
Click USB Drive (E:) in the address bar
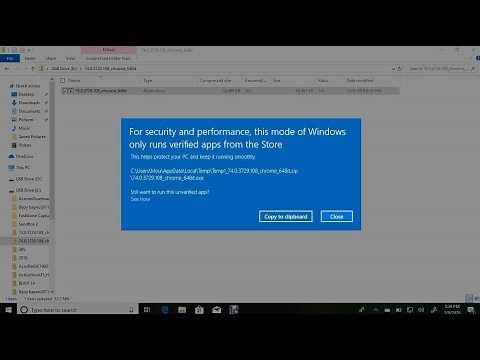pos(64,69)
